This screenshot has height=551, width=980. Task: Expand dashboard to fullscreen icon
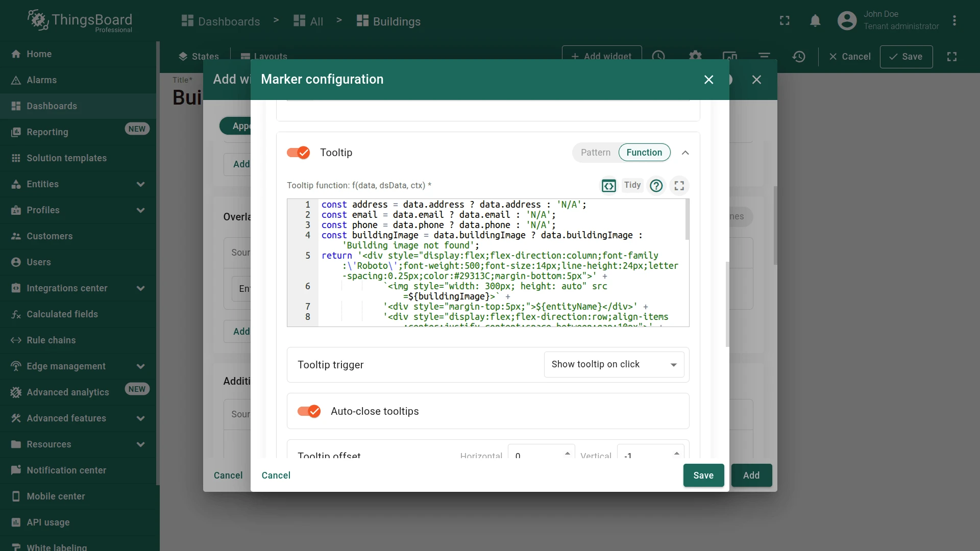[952, 57]
